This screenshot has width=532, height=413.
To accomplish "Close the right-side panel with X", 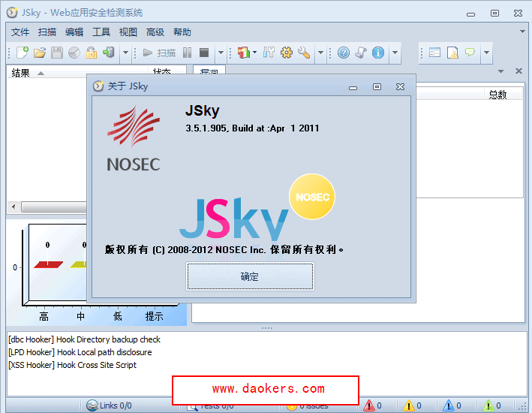I will point(518,71).
